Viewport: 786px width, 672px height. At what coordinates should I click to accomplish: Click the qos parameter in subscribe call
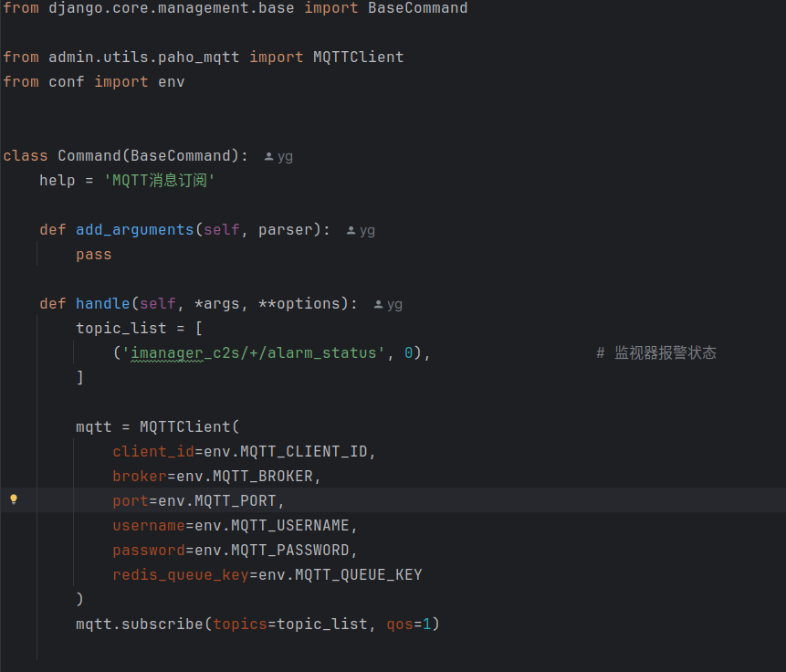[399, 624]
